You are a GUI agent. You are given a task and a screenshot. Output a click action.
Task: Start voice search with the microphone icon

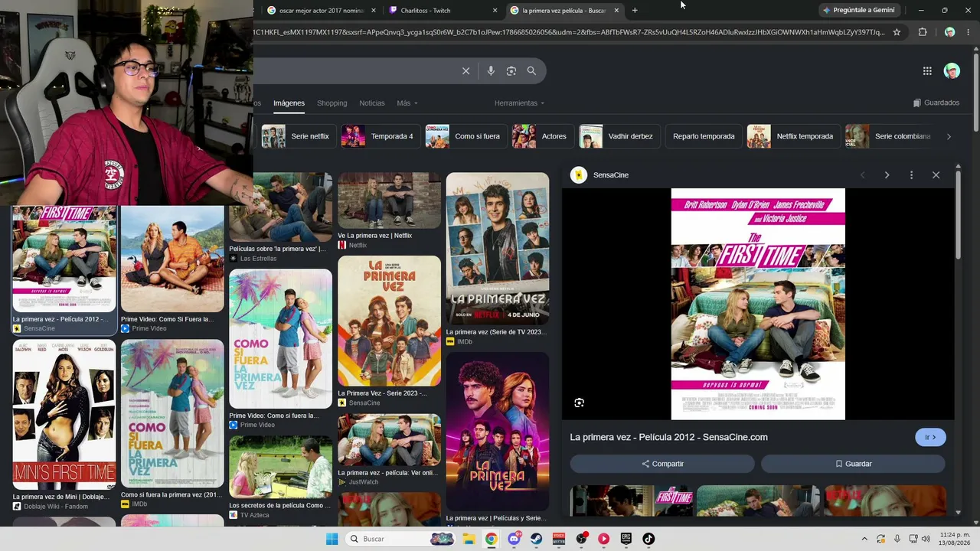tap(491, 71)
